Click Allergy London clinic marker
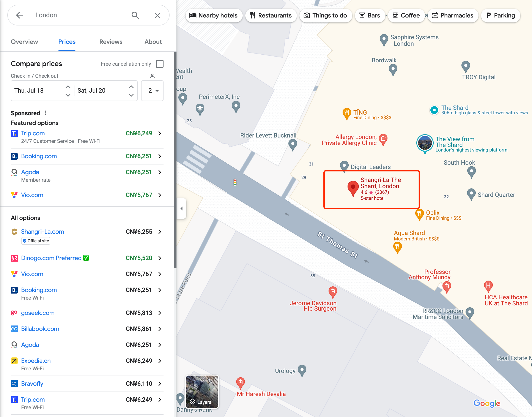Screen dimensions: 532x417 coord(383,140)
